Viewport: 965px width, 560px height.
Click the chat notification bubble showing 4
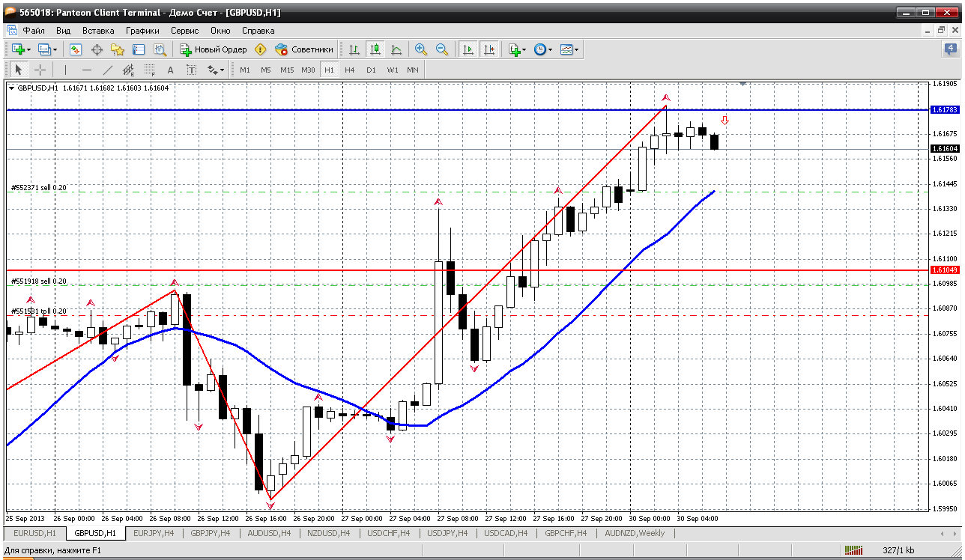pos(950,49)
